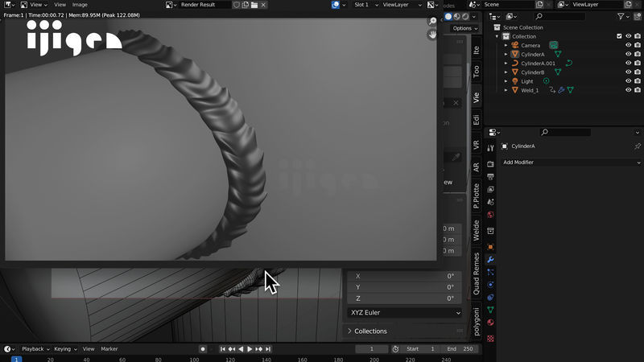Expand the Weld_1 tree item
Image resolution: width=644 pixels, height=362 pixels.
point(506,90)
